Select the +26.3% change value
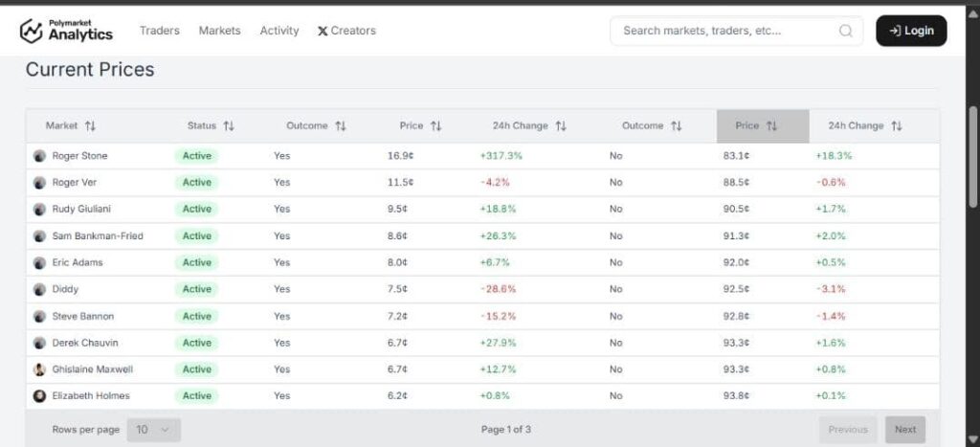Image resolution: width=980 pixels, height=447 pixels. point(498,235)
